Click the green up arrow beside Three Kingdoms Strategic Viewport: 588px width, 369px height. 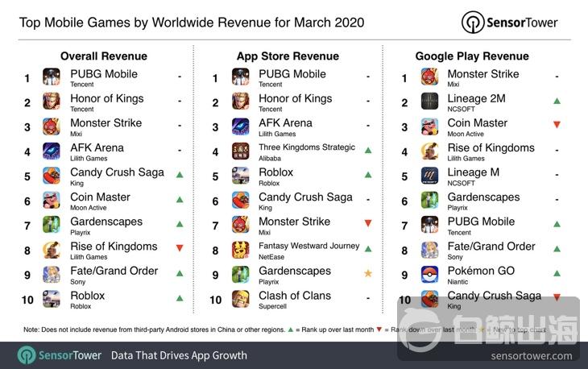368,150
